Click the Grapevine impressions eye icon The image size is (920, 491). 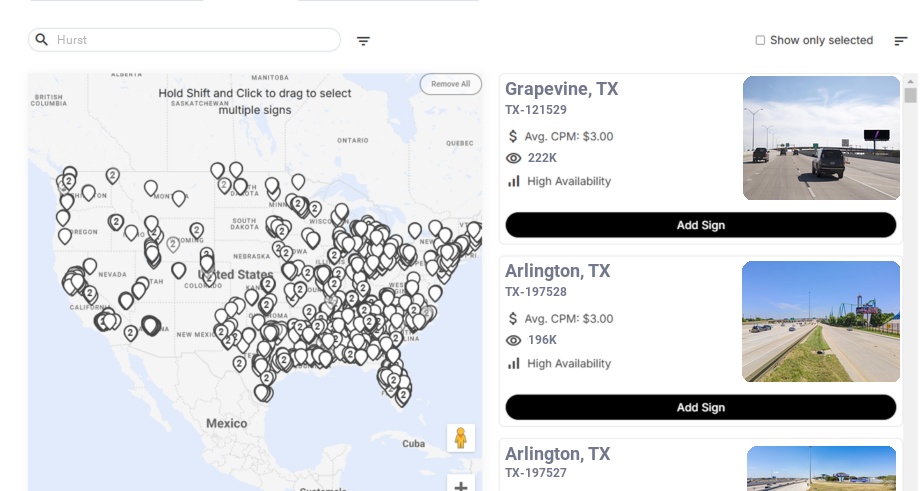(x=514, y=158)
